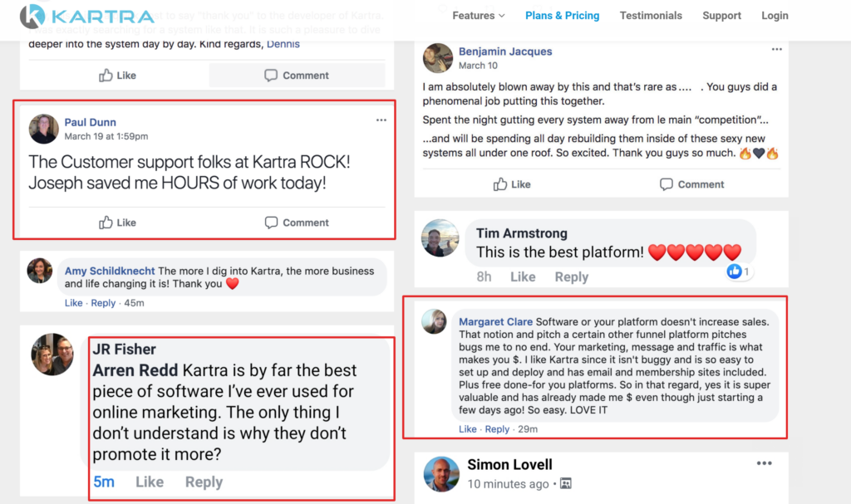The image size is (851, 504).
Task: Open options menu on Paul Dunn's post
Action: coord(381,120)
